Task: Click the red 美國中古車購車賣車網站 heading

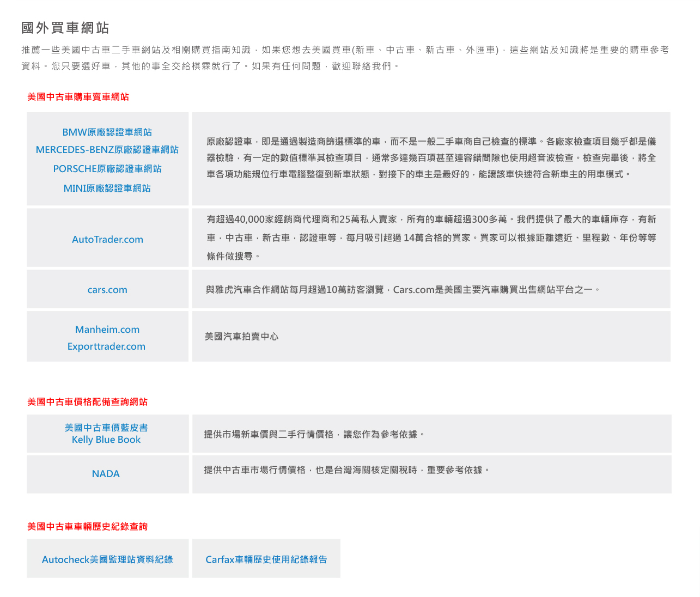Action: click(78, 97)
